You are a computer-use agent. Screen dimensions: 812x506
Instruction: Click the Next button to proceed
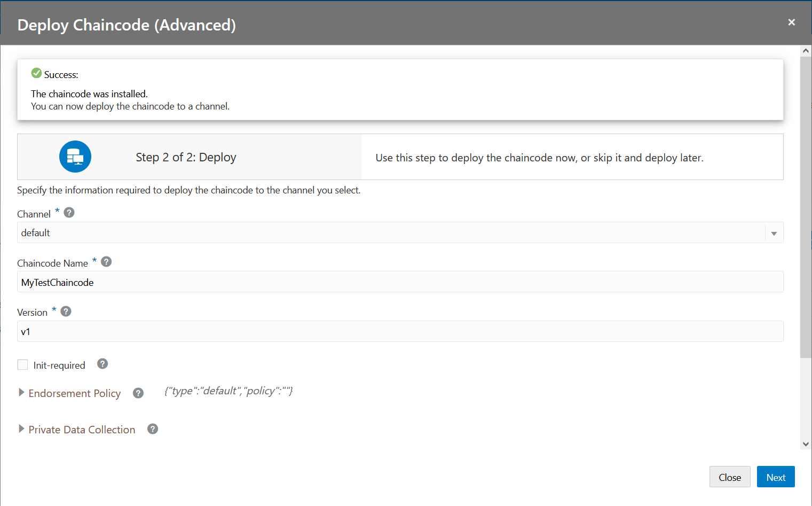coord(776,477)
